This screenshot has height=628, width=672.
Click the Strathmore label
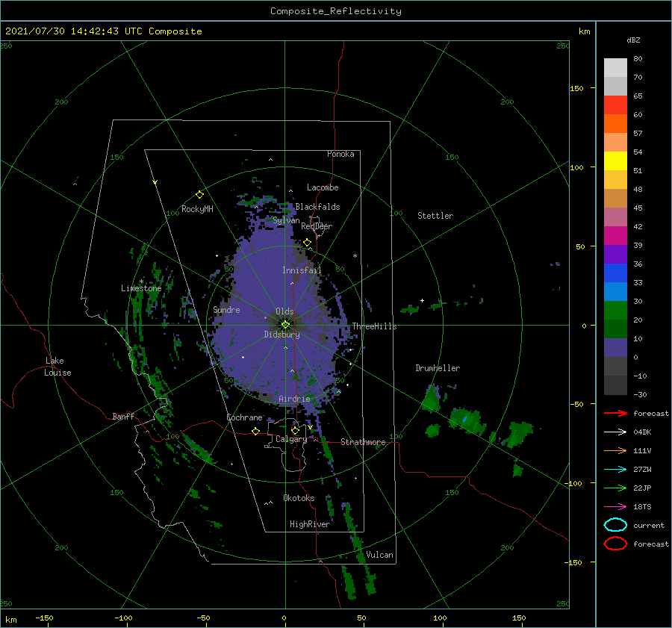click(x=363, y=442)
